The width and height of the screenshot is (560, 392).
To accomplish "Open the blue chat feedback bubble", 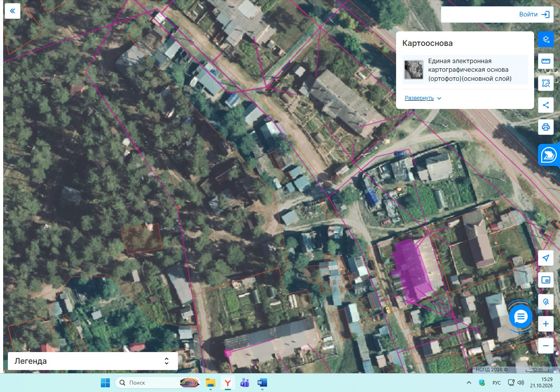I will pos(520,316).
